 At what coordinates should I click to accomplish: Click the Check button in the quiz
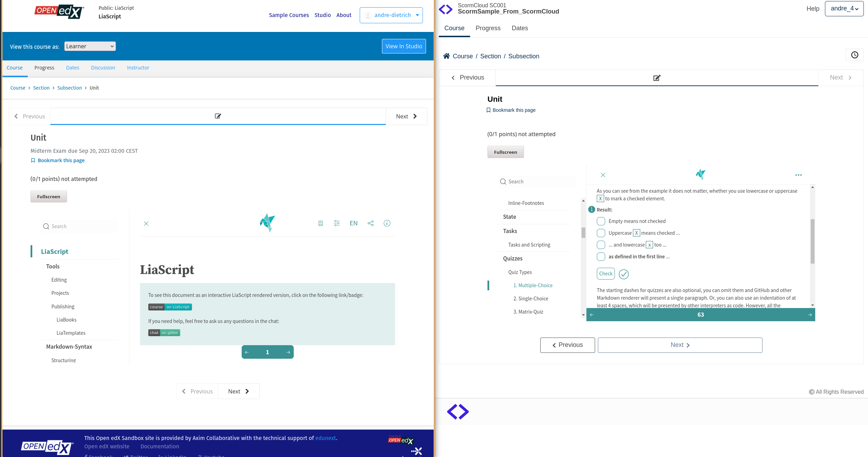[x=606, y=274]
